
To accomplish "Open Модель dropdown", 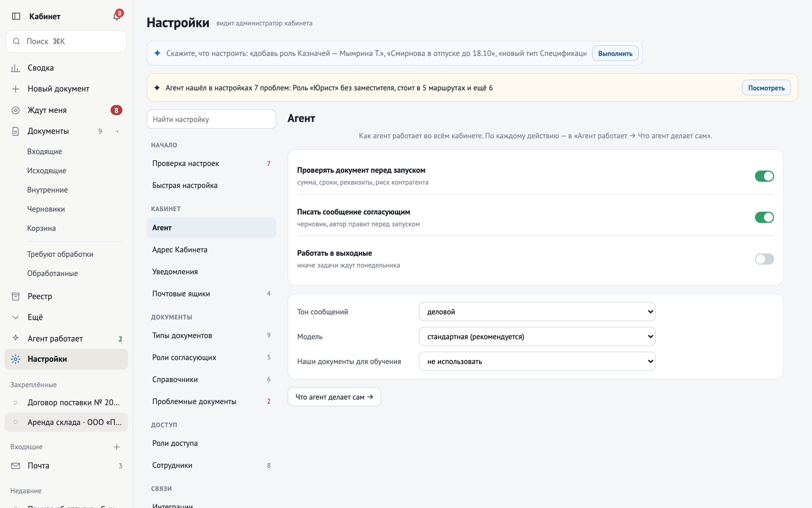I will click(537, 336).
